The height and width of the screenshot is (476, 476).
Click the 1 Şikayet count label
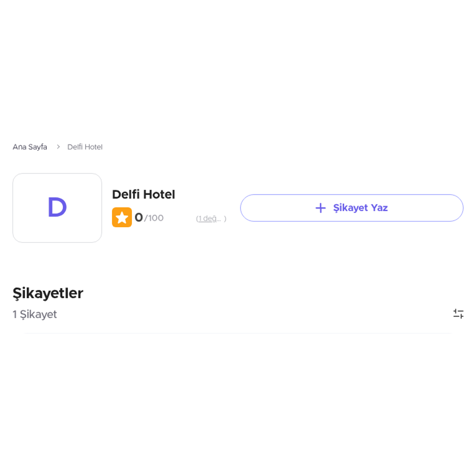click(35, 314)
